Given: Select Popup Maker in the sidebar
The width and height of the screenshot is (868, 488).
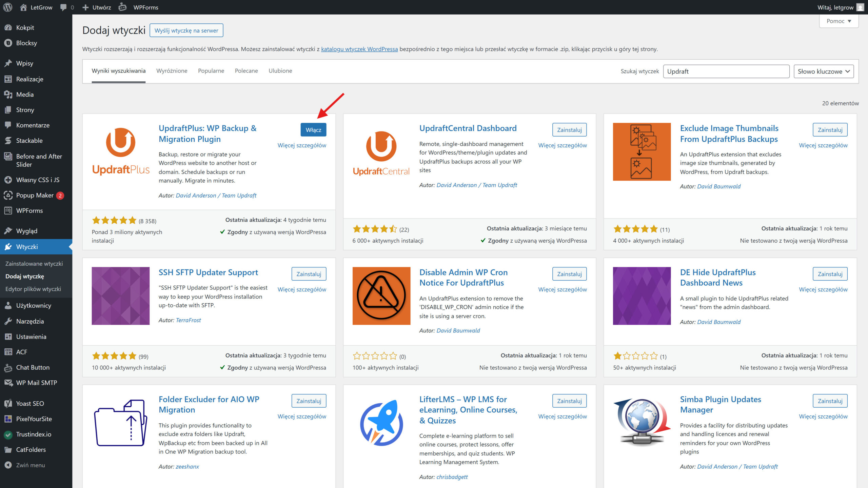Looking at the screenshot, I should click(x=35, y=195).
